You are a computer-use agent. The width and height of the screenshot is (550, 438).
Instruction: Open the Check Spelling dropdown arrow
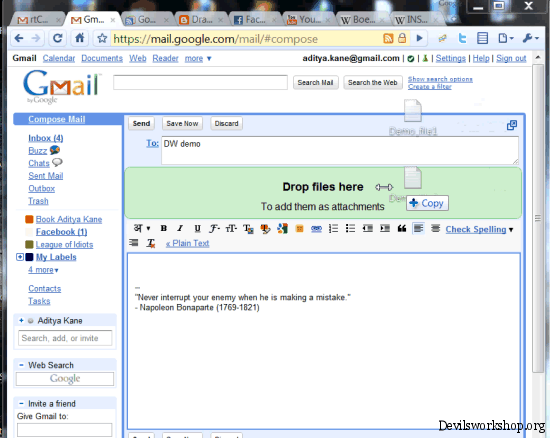click(511, 230)
